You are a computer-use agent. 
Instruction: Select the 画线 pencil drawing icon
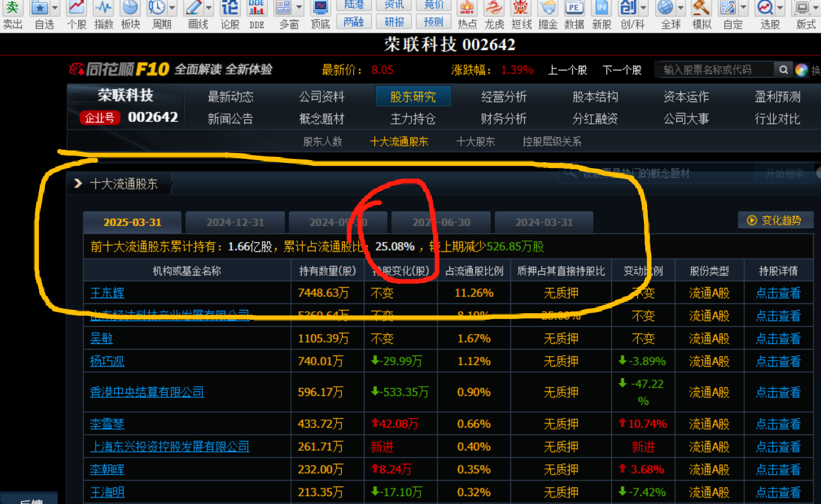[x=193, y=8]
